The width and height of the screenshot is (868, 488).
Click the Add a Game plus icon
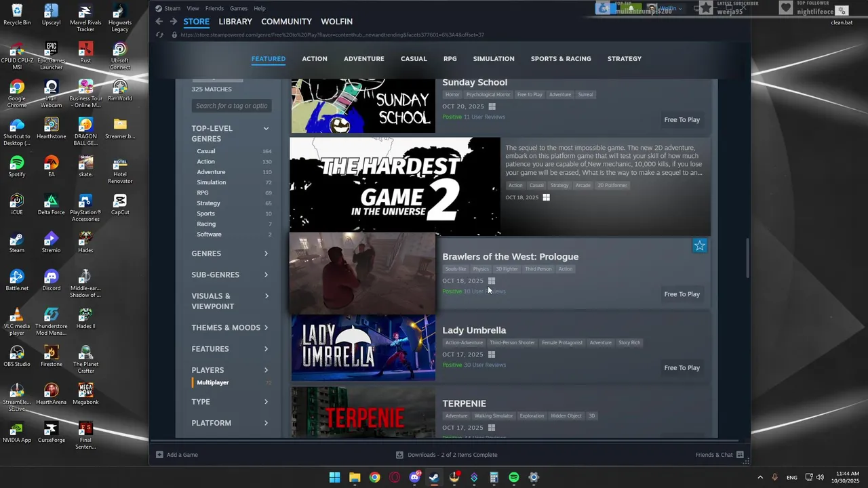pyautogui.click(x=159, y=455)
